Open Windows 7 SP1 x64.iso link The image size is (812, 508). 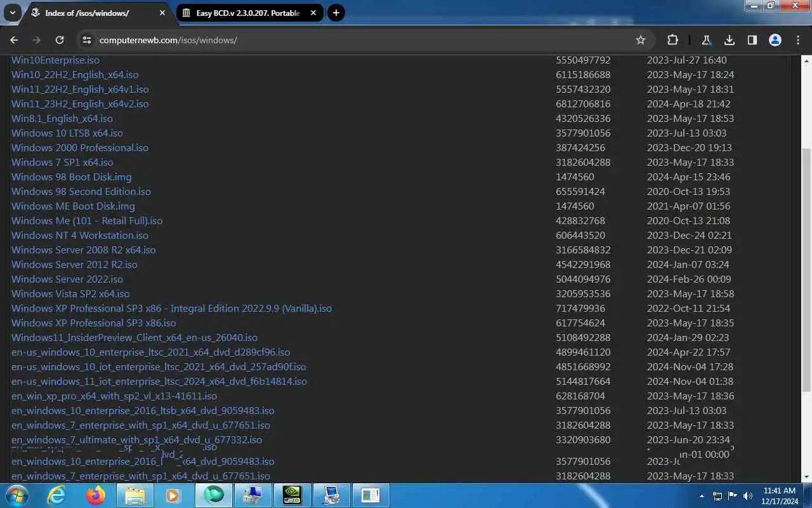tap(62, 163)
